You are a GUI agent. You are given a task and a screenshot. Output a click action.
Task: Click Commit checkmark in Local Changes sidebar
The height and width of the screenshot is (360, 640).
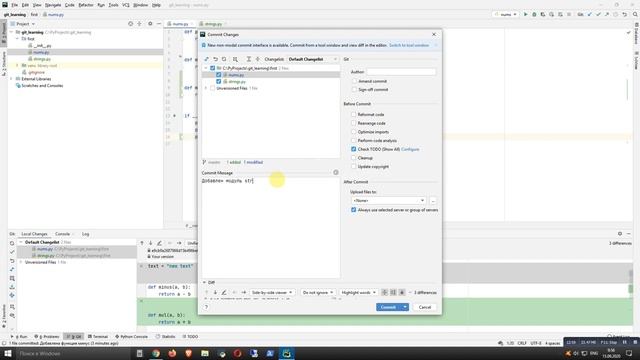(12, 252)
